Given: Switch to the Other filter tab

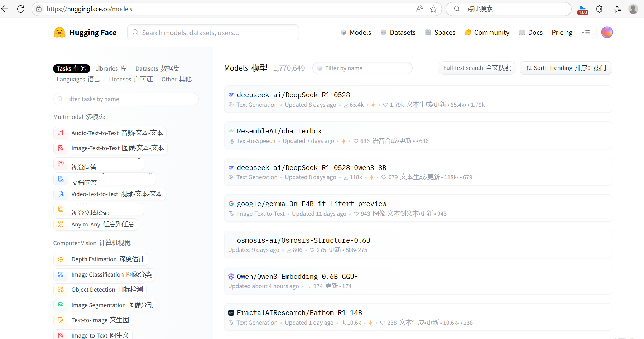Looking at the screenshot, I should pyautogui.click(x=177, y=79).
